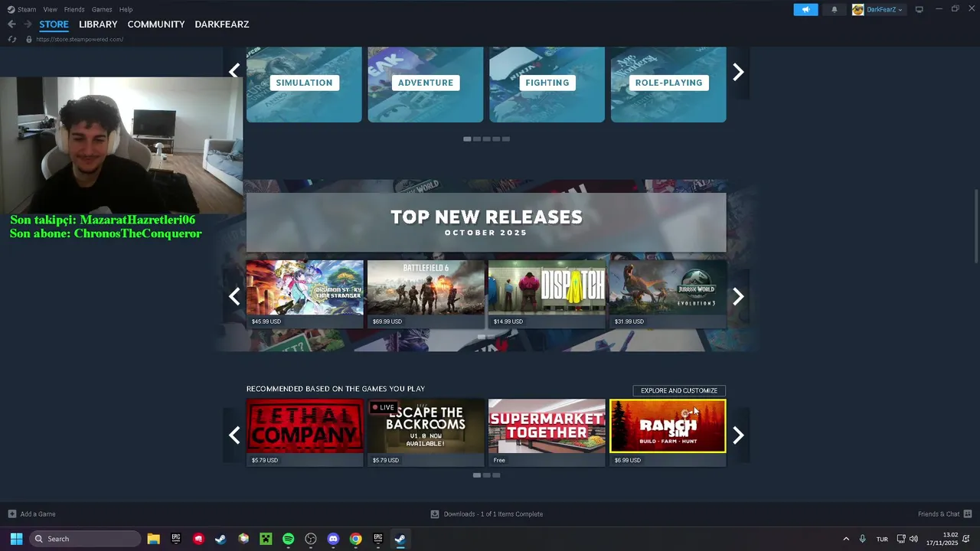Open the Games menu
The width and height of the screenshot is (980, 551).
(x=102, y=9)
